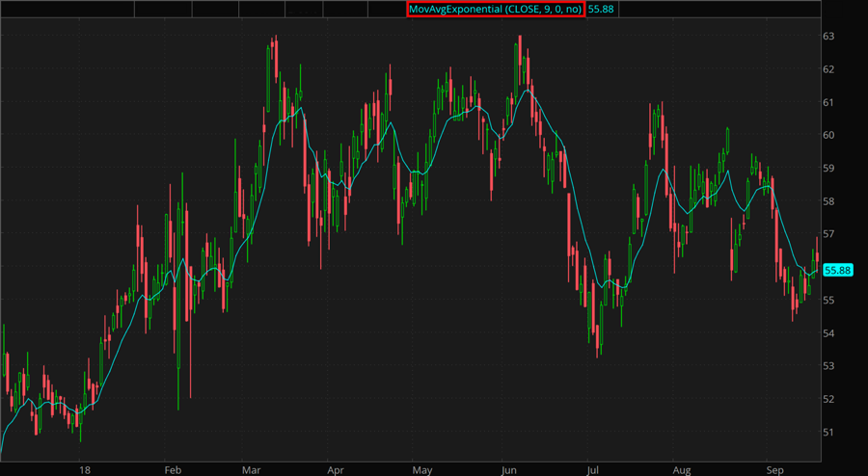Click the 59 price level on the price axis
868x476 pixels.
(x=828, y=168)
